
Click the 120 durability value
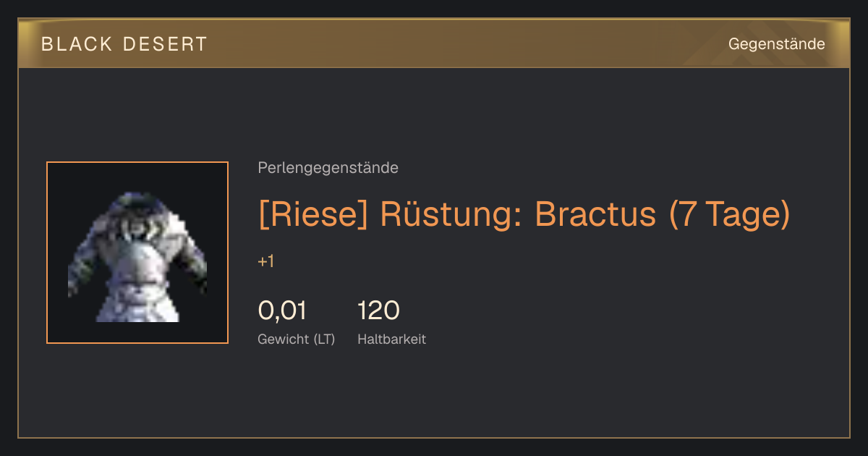[x=378, y=311]
